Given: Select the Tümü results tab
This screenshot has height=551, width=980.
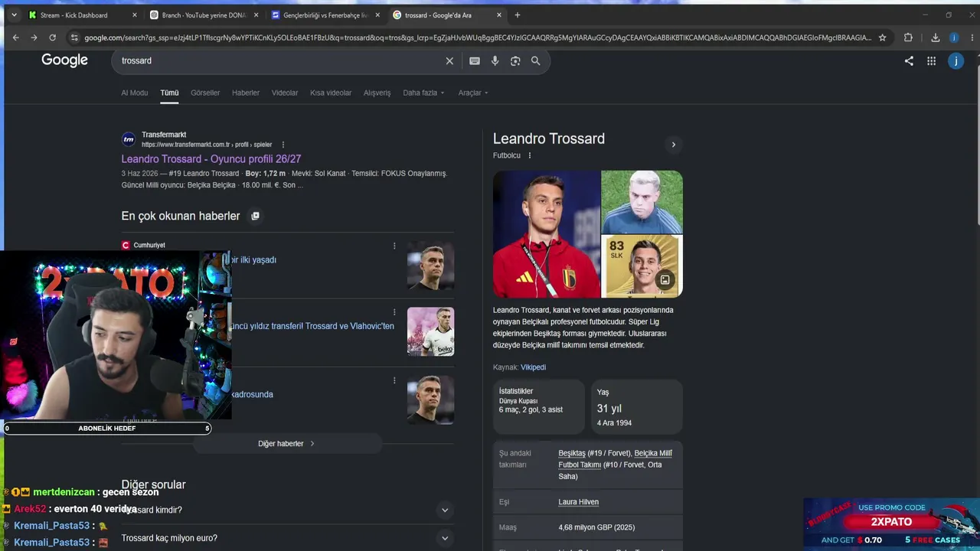Looking at the screenshot, I should [x=169, y=93].
